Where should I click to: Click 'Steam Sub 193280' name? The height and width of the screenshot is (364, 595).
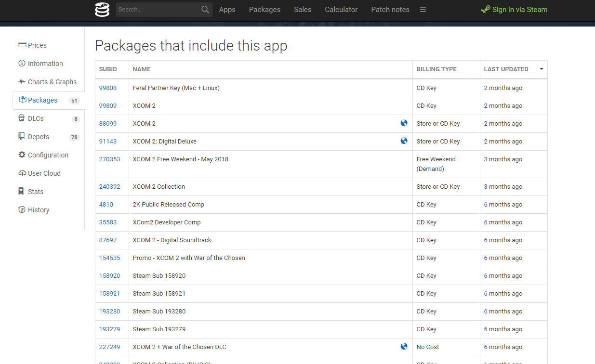click(159, 312)
